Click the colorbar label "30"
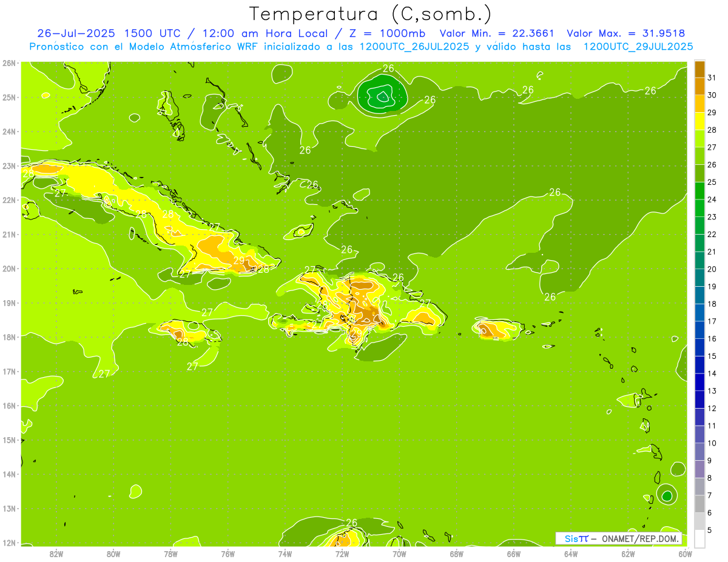728x562 pixels. pyautogui.click(x=712, y=95)
